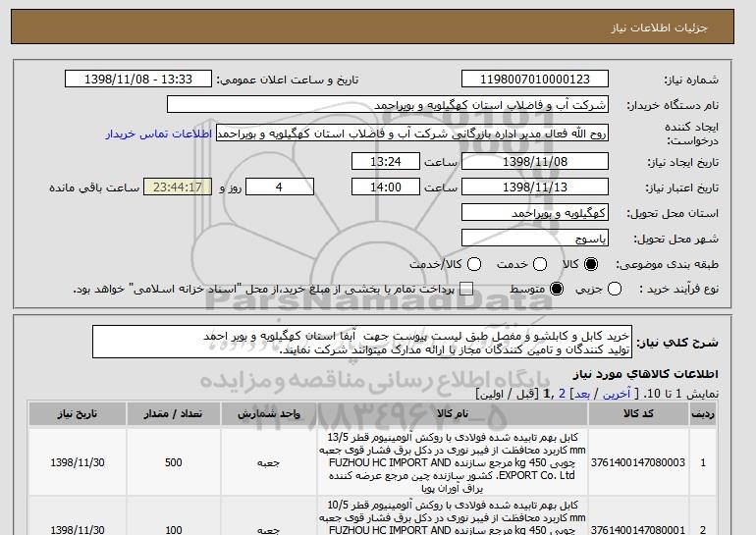
Task: Tick the اسناد خزانه اسلامی payment checkbox
Action: [466, 290]
